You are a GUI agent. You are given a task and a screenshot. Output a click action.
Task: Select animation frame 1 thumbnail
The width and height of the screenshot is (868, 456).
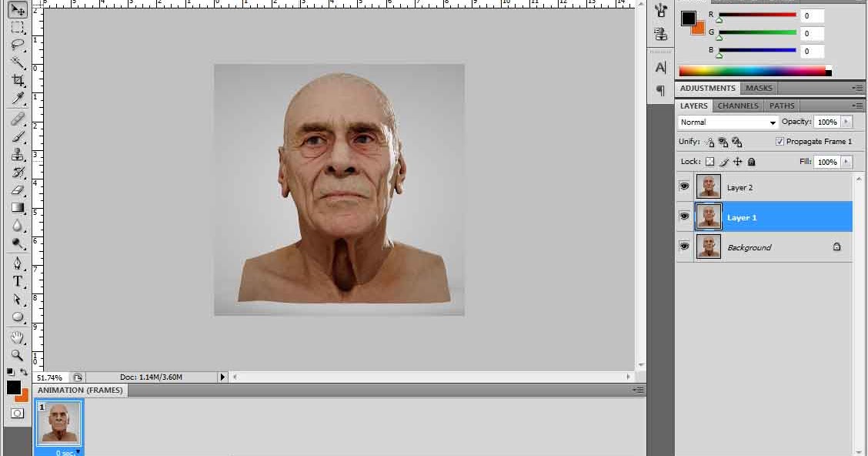(59, 422)
